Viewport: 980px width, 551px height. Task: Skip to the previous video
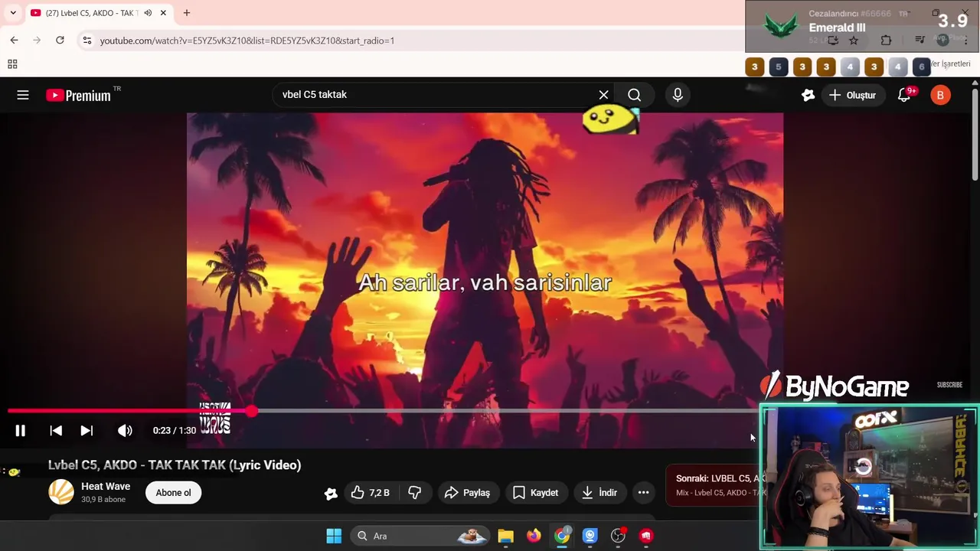56,431
